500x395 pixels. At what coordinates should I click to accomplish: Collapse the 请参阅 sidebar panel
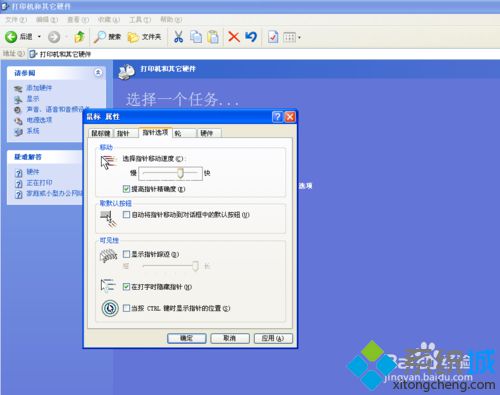pyautogui.click(x=98, y=72)
